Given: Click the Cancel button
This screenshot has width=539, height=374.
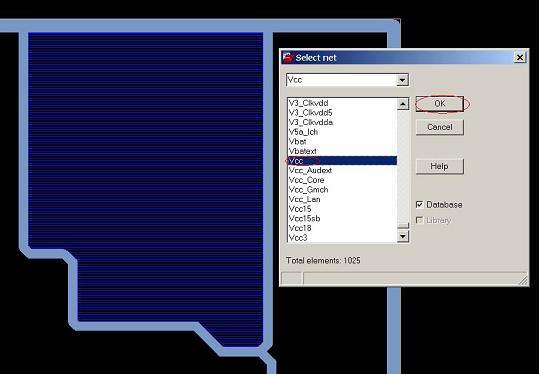Looking at the screenshot, I should [440, 127].
